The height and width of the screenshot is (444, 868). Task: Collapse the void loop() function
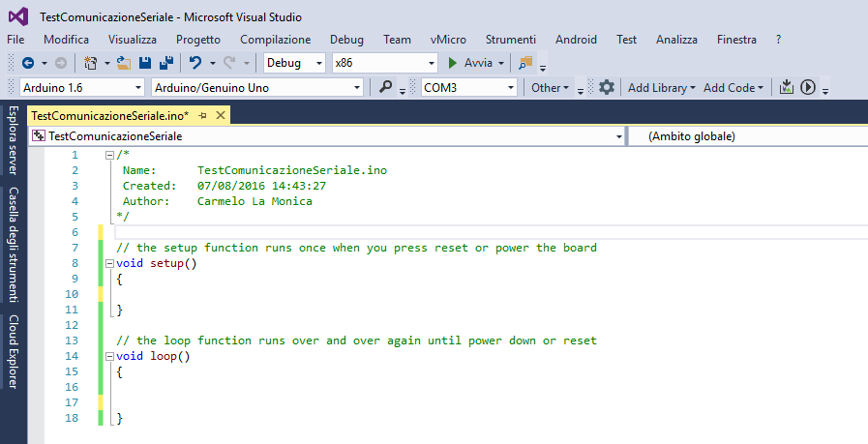[109, 357]
